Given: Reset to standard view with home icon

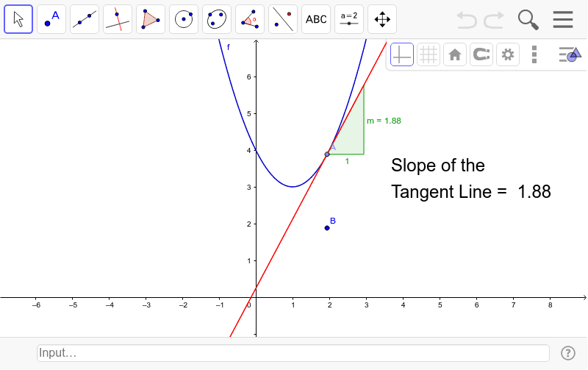Looking at the screenshot, I should [455, 54].
